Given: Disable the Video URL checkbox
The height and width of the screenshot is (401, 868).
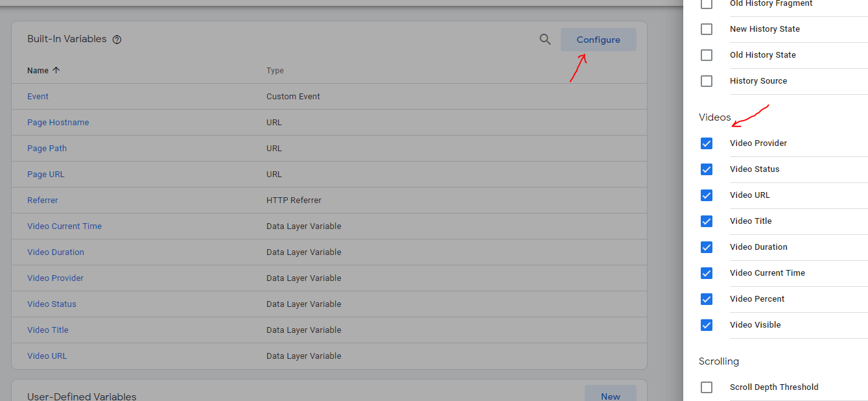Looking at the screenshot, I should pos(707,195).
